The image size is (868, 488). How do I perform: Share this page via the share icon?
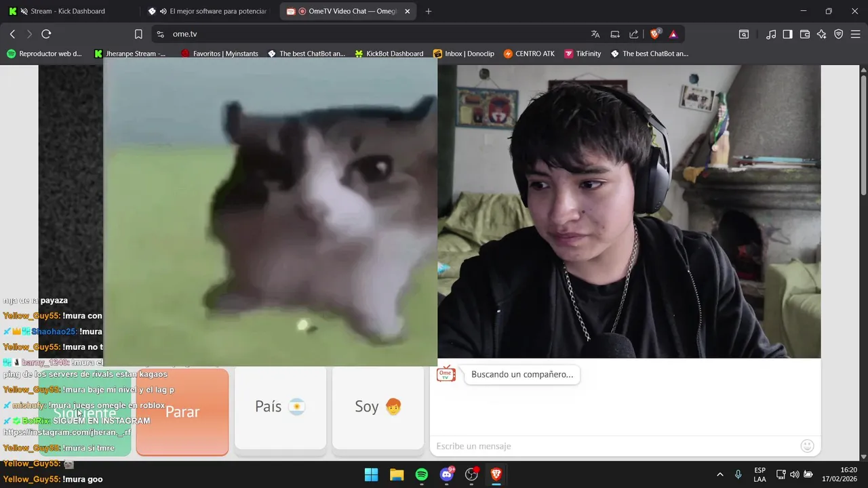click(x=634, y=34)
